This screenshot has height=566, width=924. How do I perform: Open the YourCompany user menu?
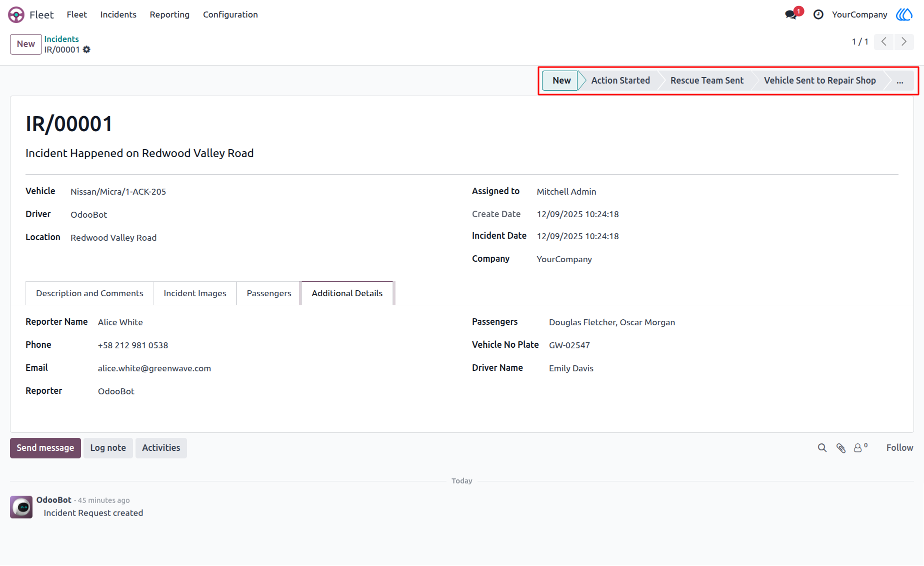point(859,15)
